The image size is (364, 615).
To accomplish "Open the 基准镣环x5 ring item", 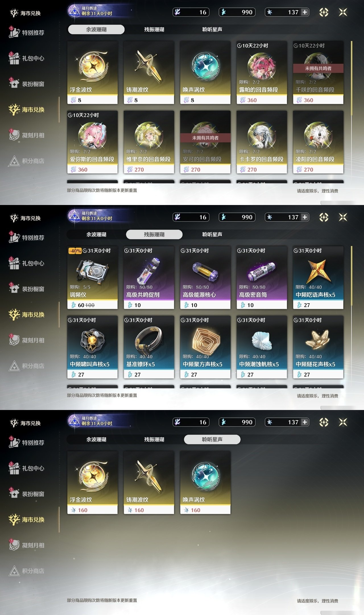I will point(149,347).
